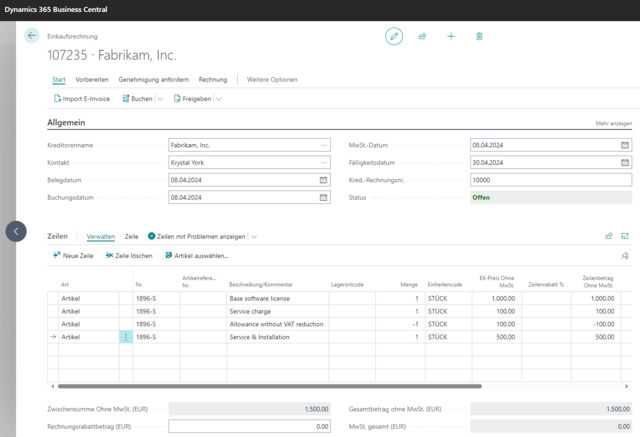This screenshot has width=640, height=437.
Task: Click the plus icon to create new
Action: [x=451, y=36]
